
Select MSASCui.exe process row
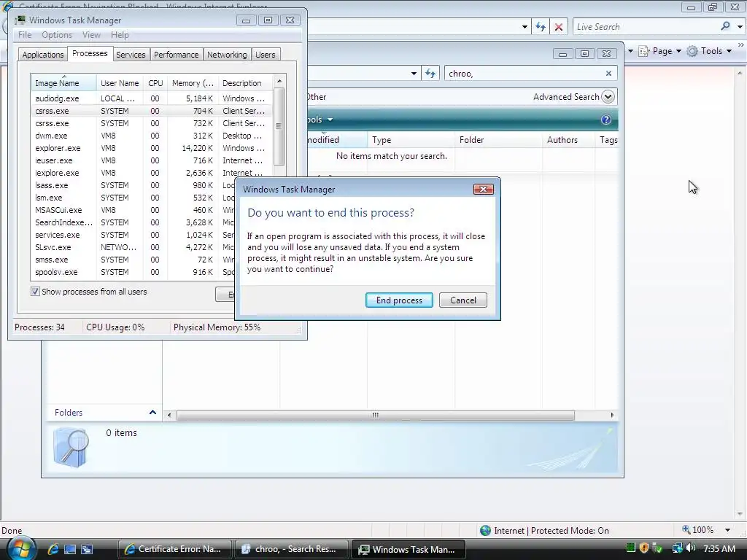133,210
